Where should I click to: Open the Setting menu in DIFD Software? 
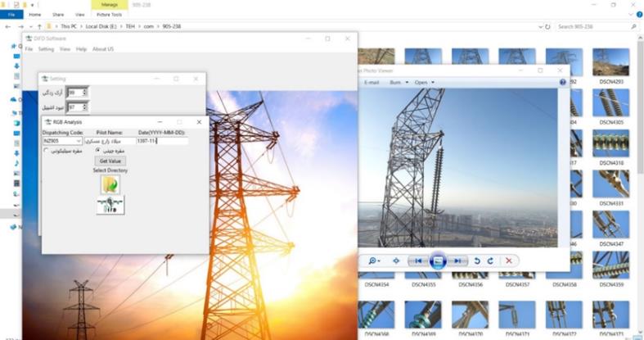46,49
